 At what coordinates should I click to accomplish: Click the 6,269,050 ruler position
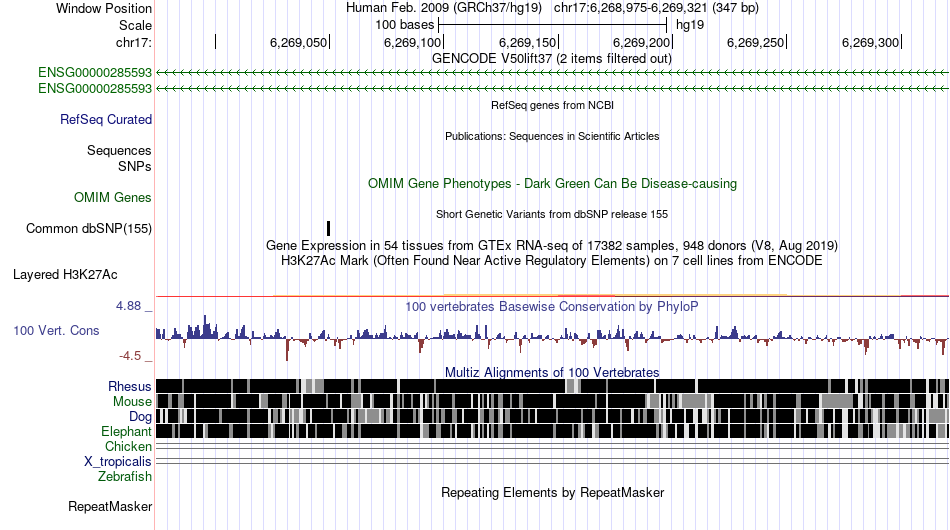click(x=298, y=42)
